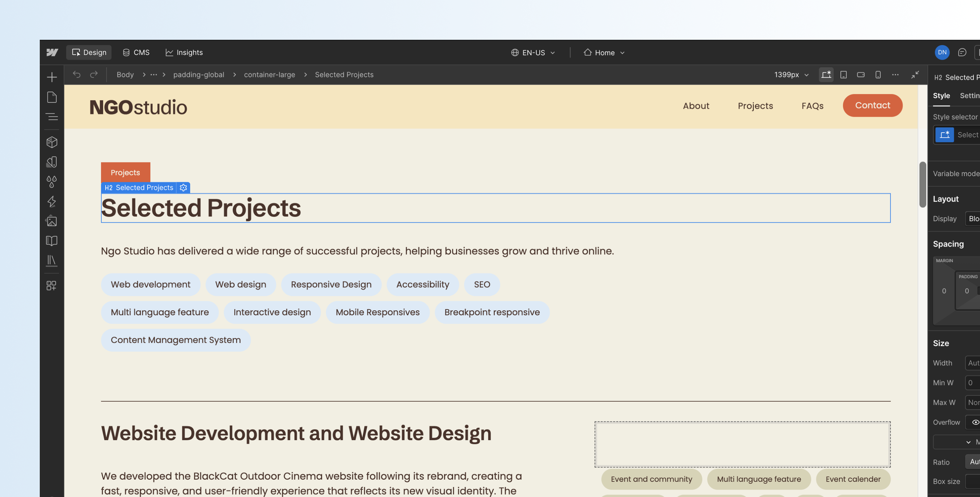
Task: Switch to tablet breakpoint
Action: [x=843, y=75]
